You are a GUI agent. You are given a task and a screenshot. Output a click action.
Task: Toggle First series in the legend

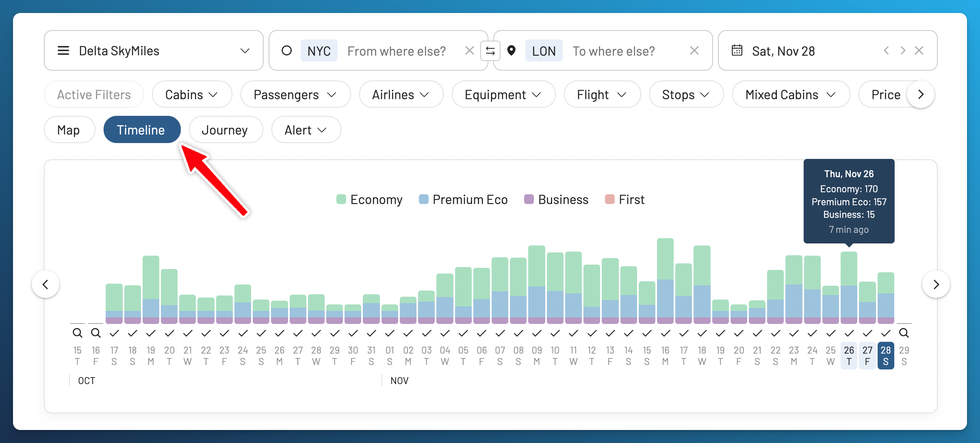tap(624, 200)
